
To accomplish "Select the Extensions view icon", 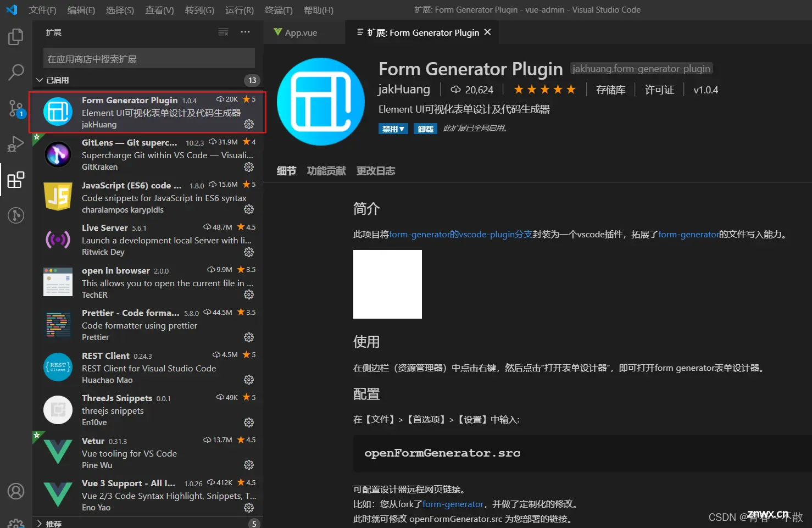I will (15, 180).
